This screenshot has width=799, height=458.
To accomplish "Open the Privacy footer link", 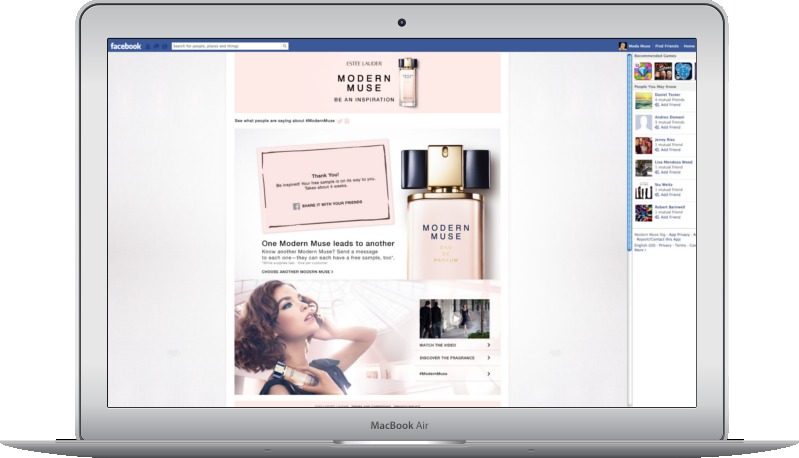I will (665, 246).
